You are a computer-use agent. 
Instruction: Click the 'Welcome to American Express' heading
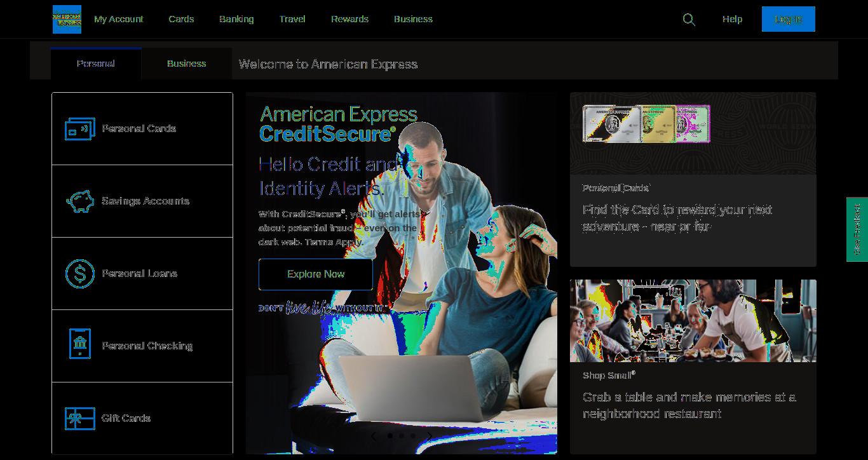328,64
